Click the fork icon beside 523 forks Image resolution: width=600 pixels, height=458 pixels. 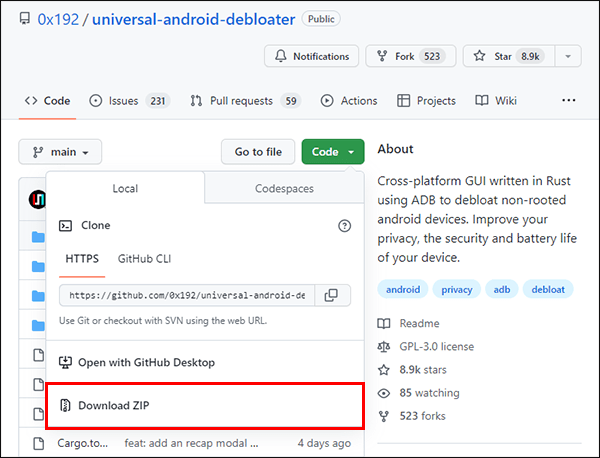coord(384,416)
